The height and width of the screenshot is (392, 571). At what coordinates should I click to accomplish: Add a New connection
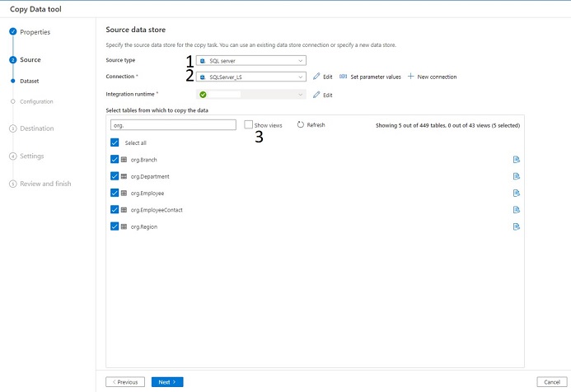(432, 77)
